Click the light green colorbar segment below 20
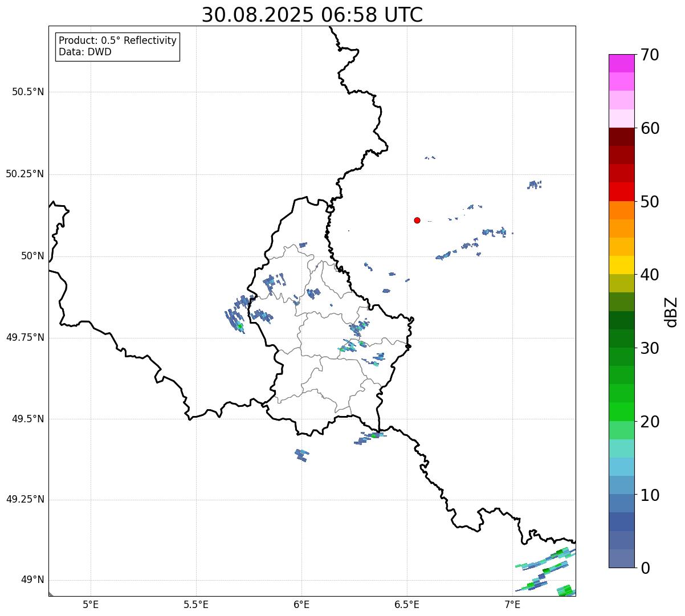Image resolution: width=685 pixels, height=616 pixels. coord(622,430)
